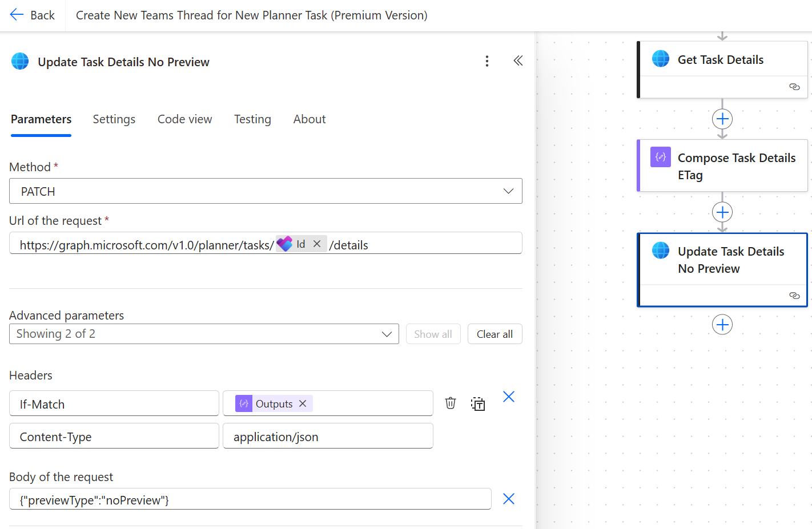This screenshot has height=529, width=812.
Task: Open the Testing tab
Action: (252, 119)
